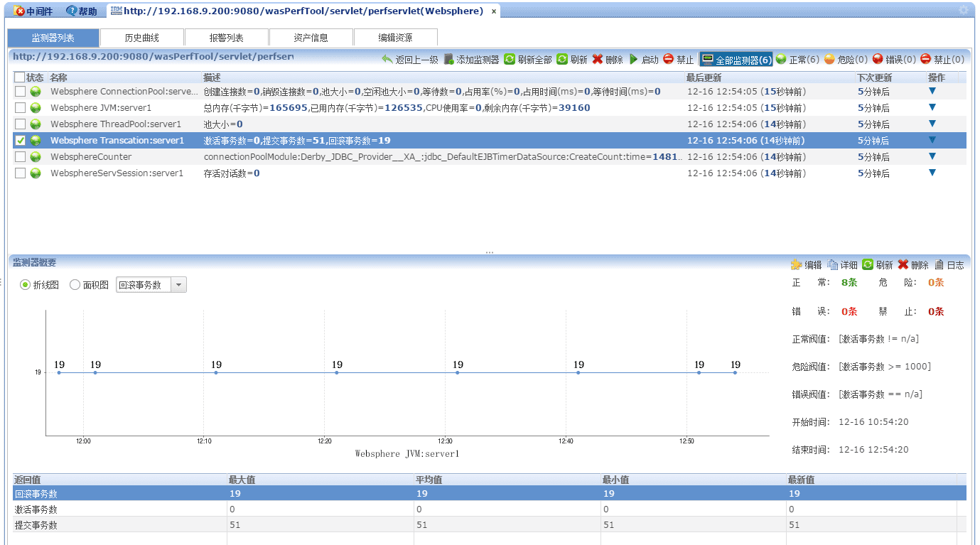The height and width of the screenshot is (545, 980).
Task: Sort by the 下次更新 column header
Action: 874,77
